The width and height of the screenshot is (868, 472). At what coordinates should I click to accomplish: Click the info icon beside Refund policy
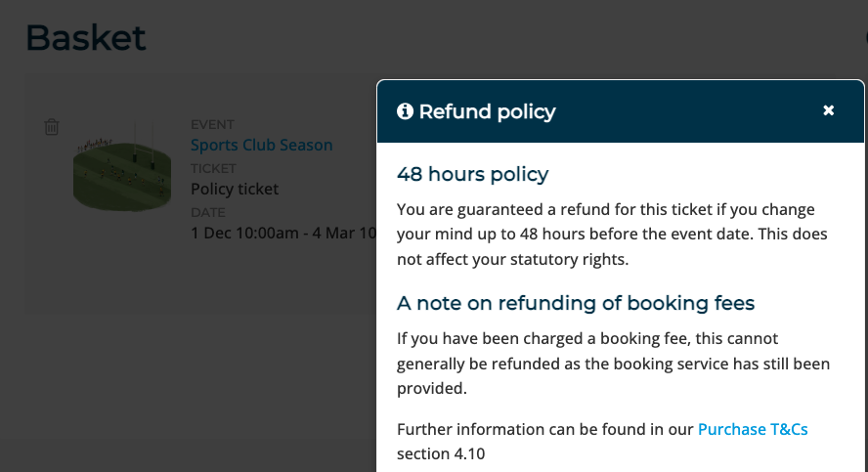pos(405,111)
